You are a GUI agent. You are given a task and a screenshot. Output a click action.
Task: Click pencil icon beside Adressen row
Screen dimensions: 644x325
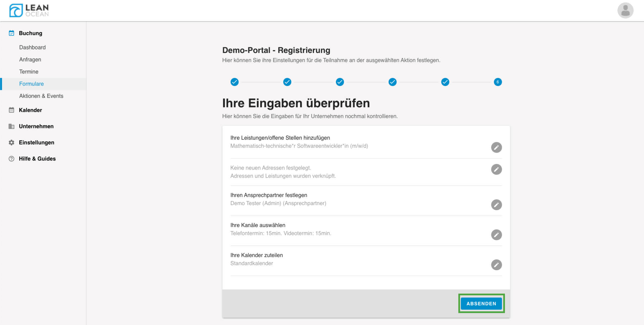pyautogui.click(x=496, y=169)
